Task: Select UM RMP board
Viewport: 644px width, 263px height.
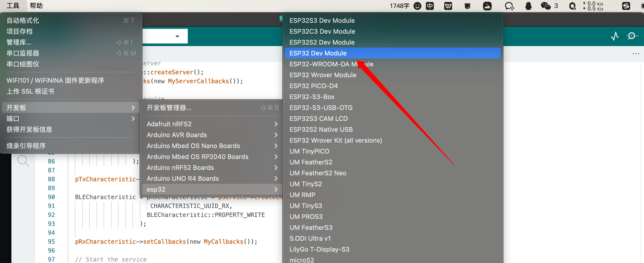Action: (393, 195)
